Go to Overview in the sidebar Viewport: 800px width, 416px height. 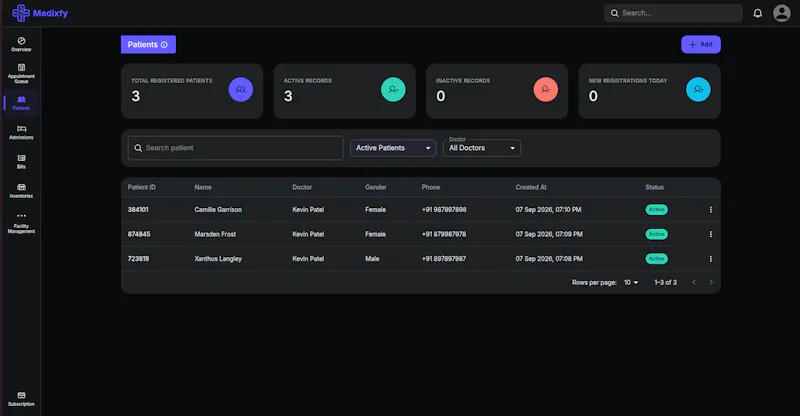pos(21,44)
